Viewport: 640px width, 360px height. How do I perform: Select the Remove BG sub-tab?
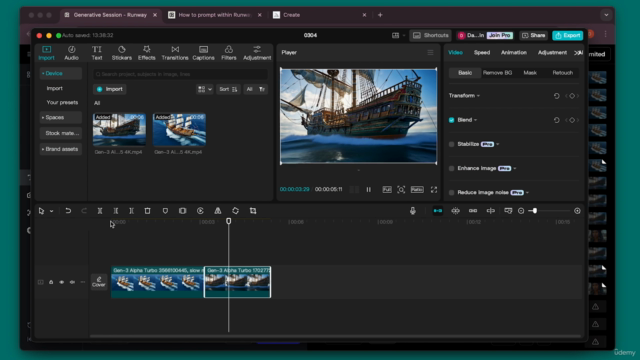pos(497,73)
